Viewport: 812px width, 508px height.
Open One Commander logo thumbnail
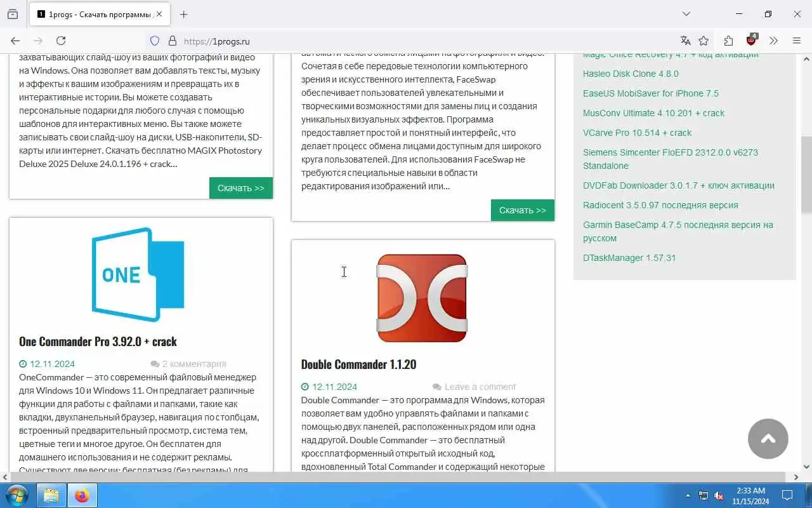pyautogui.click(x=138, y=274)
